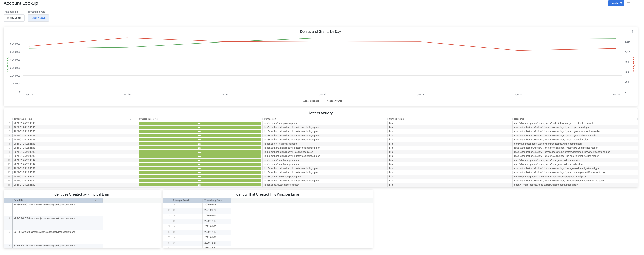Click the Principal Email column sort arrow
Screen dimensions: 644x255
[x=196, y=201]
